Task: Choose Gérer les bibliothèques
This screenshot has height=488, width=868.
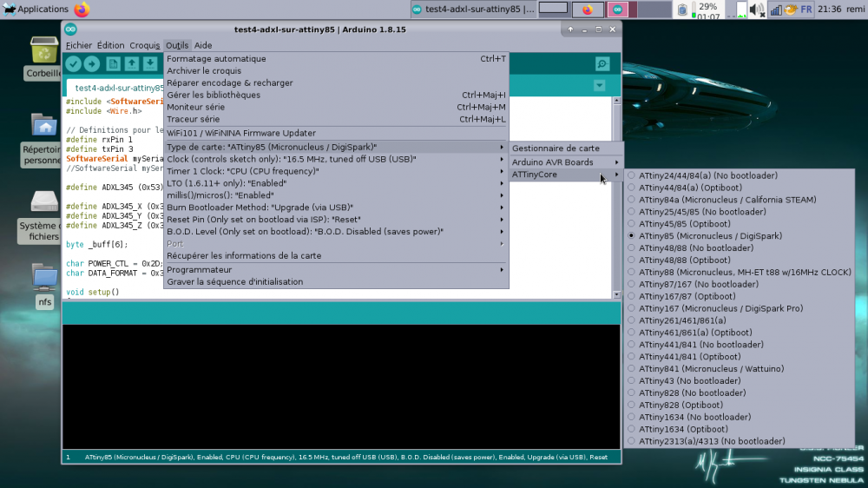Action: coord(336,96)
